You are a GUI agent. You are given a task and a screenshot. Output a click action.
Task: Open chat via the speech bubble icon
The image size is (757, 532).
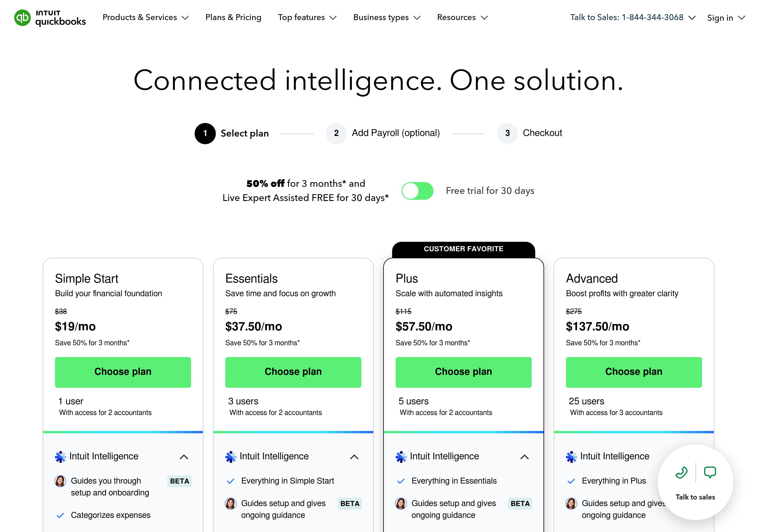click(x=709, y=473)
